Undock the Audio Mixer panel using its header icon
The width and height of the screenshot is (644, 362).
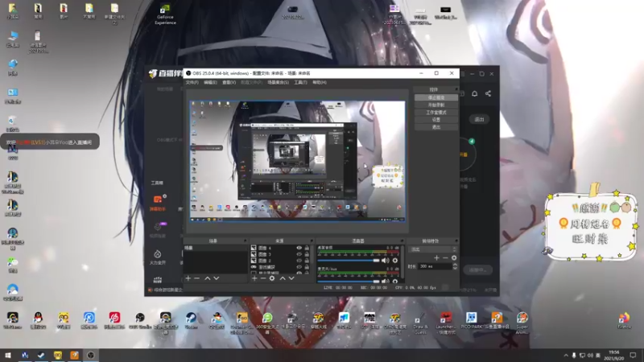pos(402,241)
